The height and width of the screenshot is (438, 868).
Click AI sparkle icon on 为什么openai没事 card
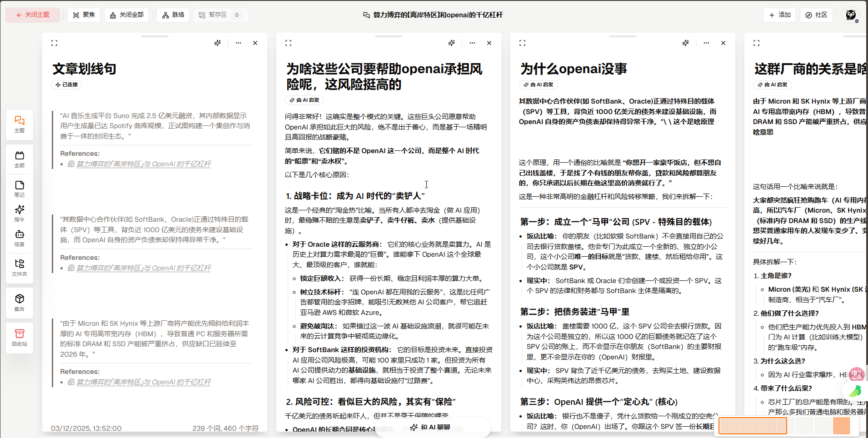[685, 43]
